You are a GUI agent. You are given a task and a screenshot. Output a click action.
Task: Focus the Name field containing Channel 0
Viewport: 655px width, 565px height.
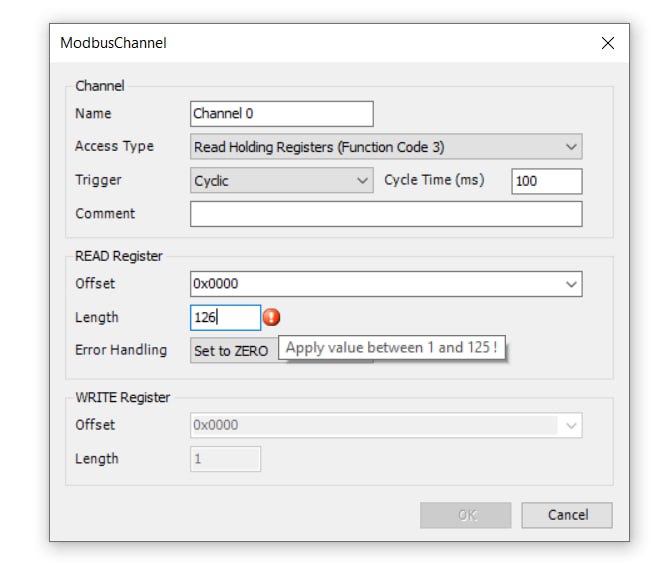click(282, 114)
